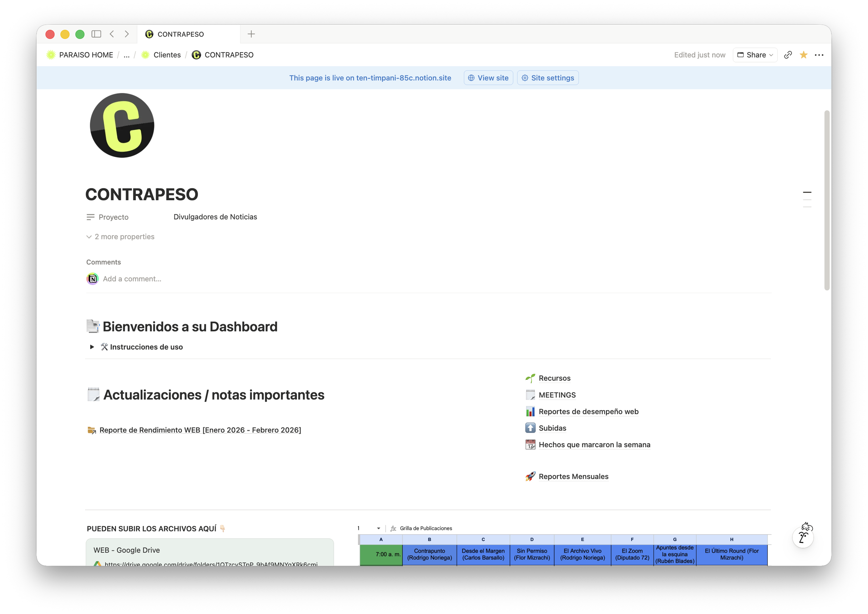Click the CONTRAPESO browser tab
Screen dimensions: 868x614
pyautogui.click(x=181, y=34)
